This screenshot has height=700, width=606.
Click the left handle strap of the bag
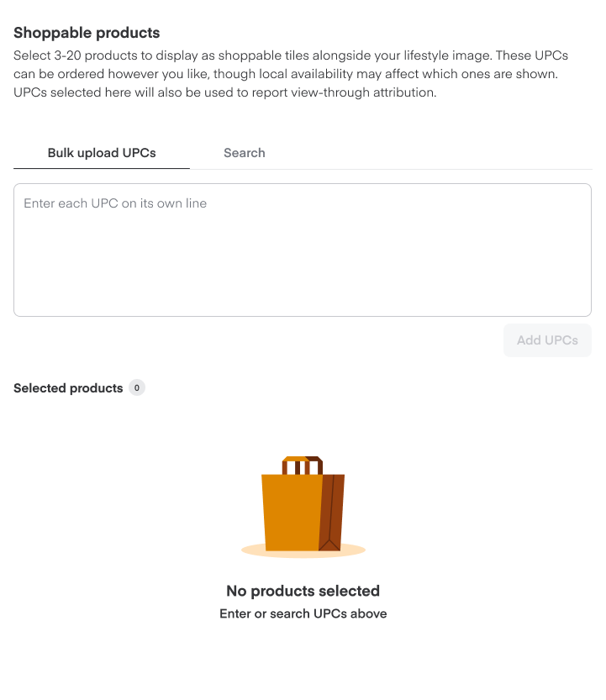285,466
